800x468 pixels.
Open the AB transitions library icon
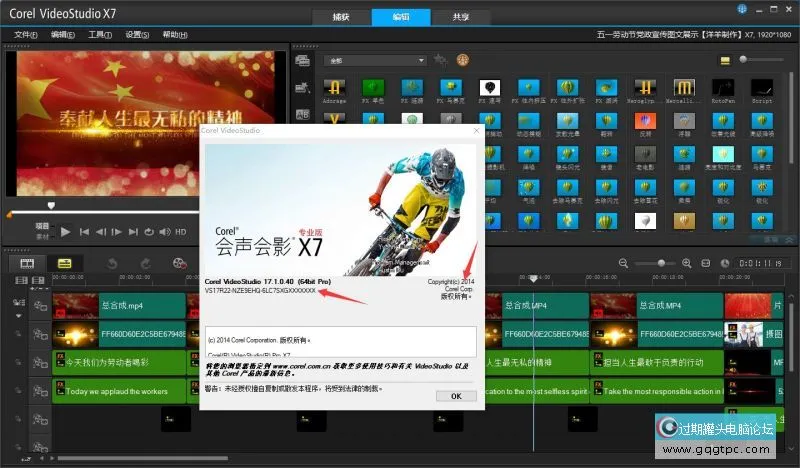[302, 114]
